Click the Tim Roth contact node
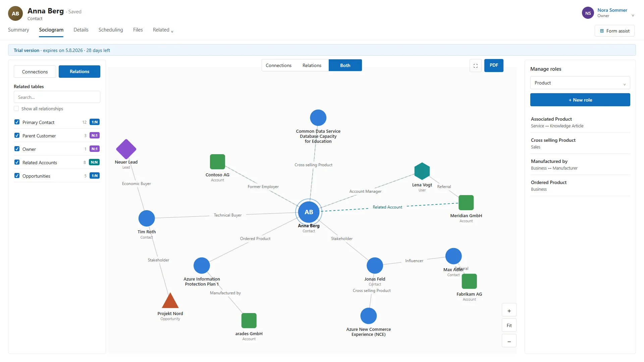Screen dimensions: 644x362 pyautogui.click(x=147, y=218)
